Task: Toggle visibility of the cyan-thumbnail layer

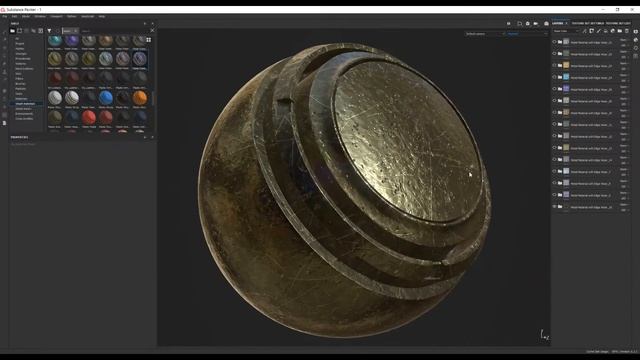Action: [x=554, y=77]
